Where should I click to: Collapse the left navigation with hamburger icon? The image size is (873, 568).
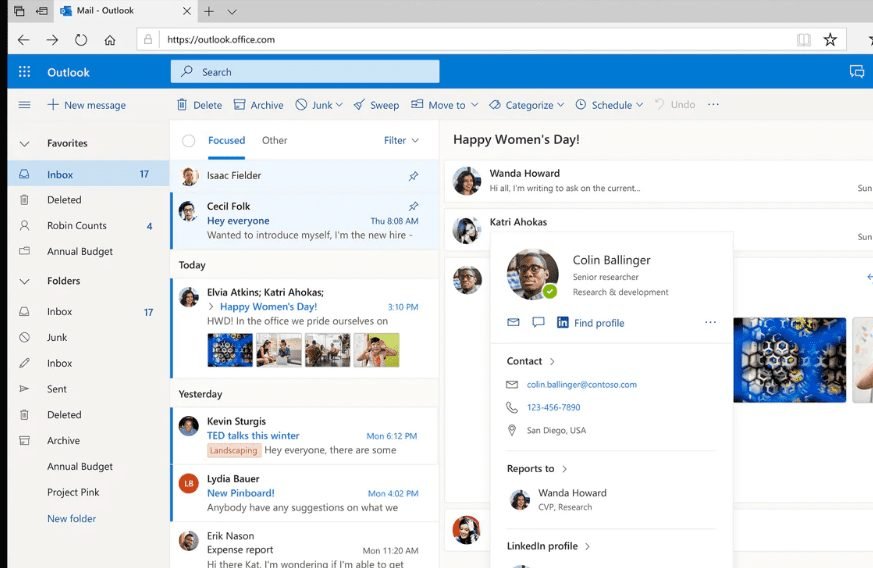[24, 105]
